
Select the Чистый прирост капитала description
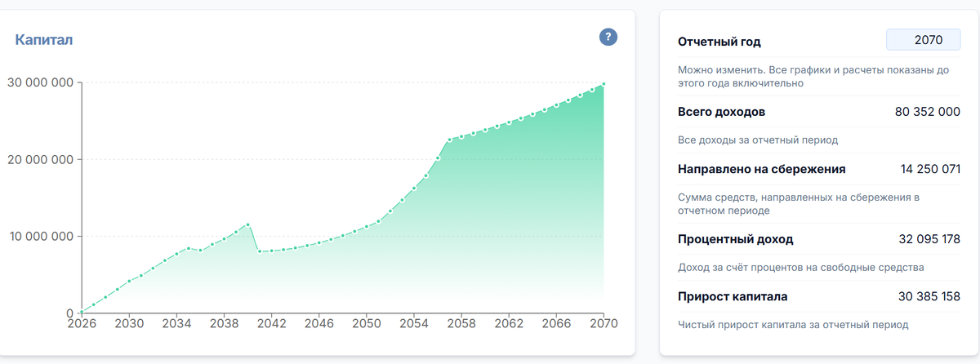point(793,325)
